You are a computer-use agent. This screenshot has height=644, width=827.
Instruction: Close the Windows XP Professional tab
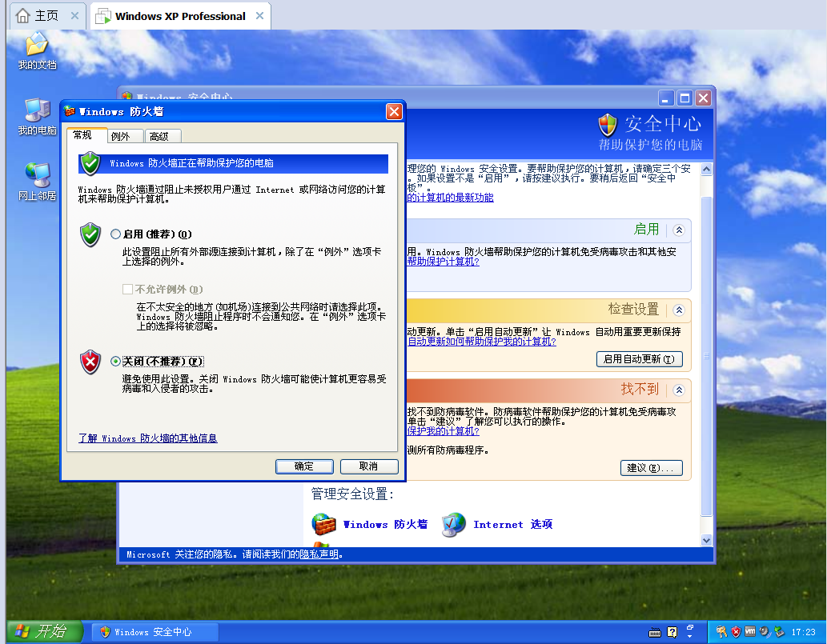pos(259,16)
